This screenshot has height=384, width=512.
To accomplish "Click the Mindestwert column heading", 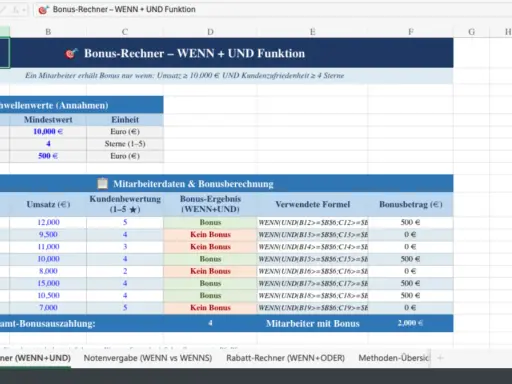I will [x=48, y=120].
